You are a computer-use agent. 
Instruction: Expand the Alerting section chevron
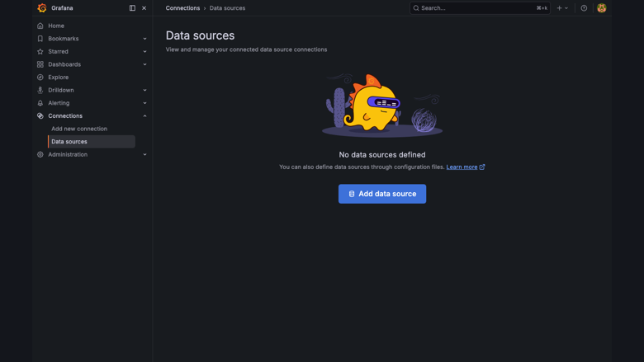(145, 103)
